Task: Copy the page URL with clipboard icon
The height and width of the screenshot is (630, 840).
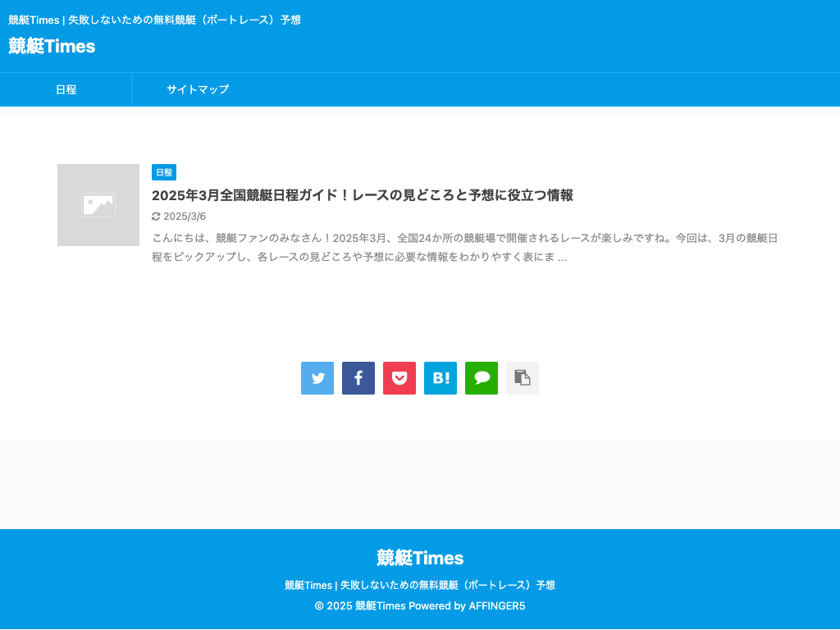Action: (x=523, y=378)
